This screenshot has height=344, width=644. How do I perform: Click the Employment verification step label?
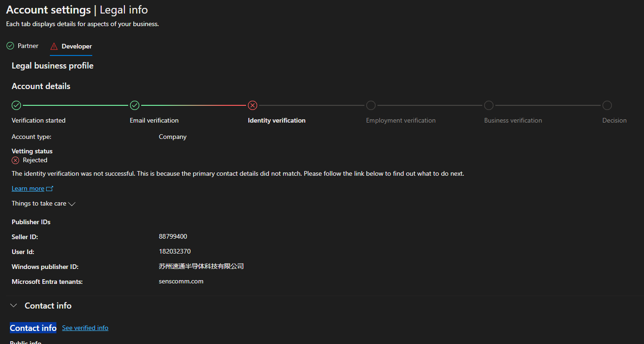pos(401,120)
